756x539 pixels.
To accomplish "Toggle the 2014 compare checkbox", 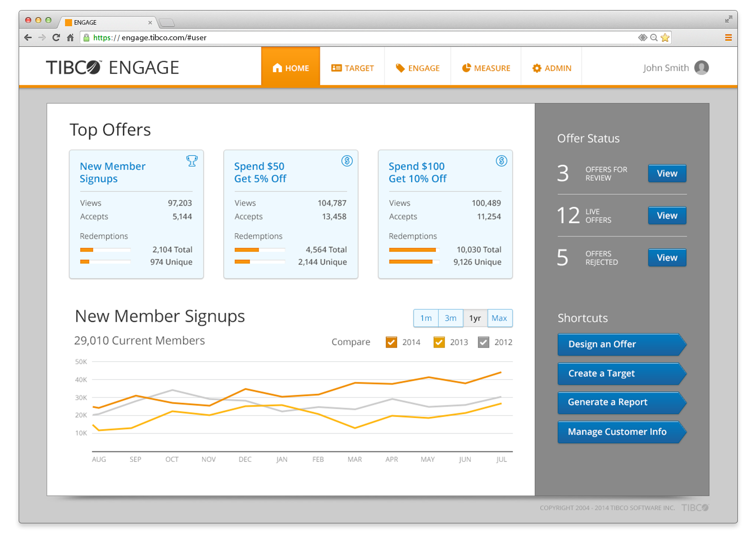I will point(391,342).
